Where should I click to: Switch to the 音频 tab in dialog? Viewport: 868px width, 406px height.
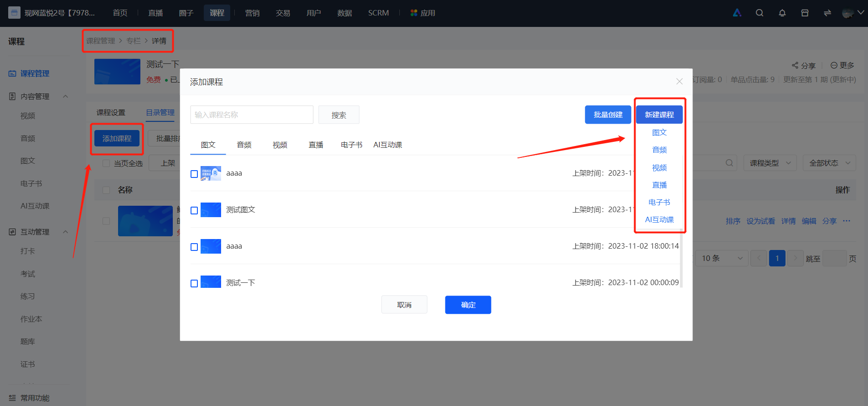point(244,145)
